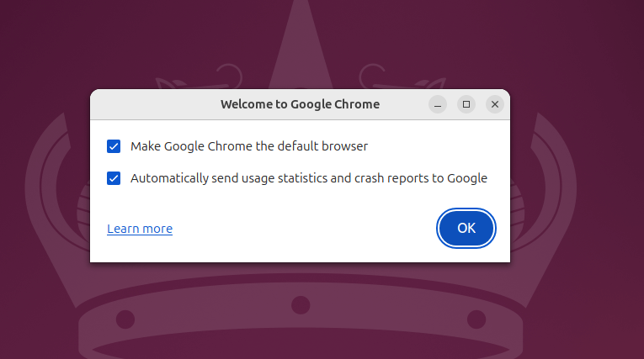Hit the X icon in the title bar

click(495, 104)
